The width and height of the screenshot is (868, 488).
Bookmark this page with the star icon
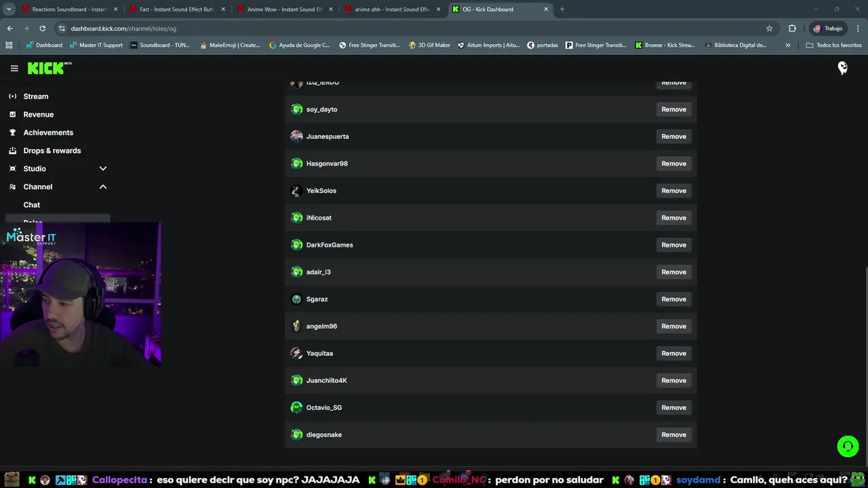pos(769,28)
